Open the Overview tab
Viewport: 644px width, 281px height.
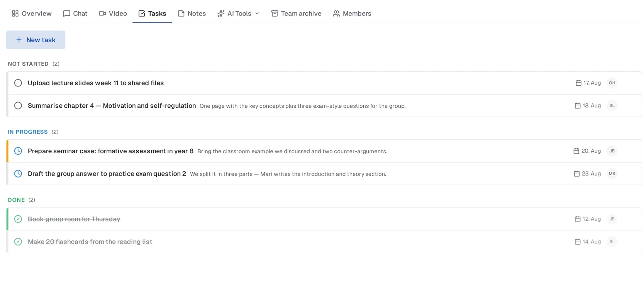pyautogui.click(x=32, y=14)
